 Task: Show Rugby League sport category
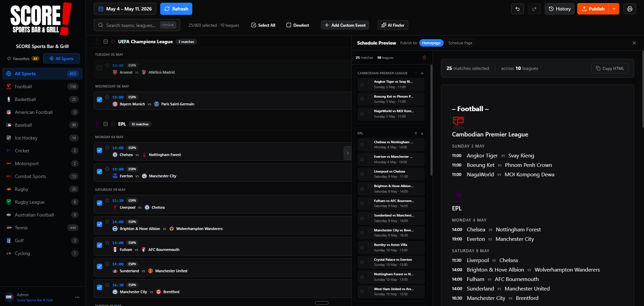42,202
